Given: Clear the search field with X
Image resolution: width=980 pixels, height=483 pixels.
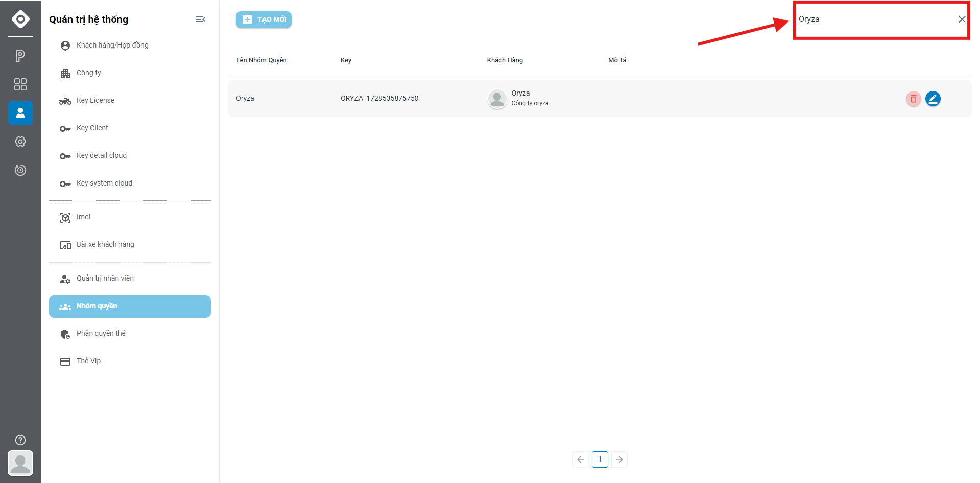Looking at the screenshot, I should click(962, 19).
